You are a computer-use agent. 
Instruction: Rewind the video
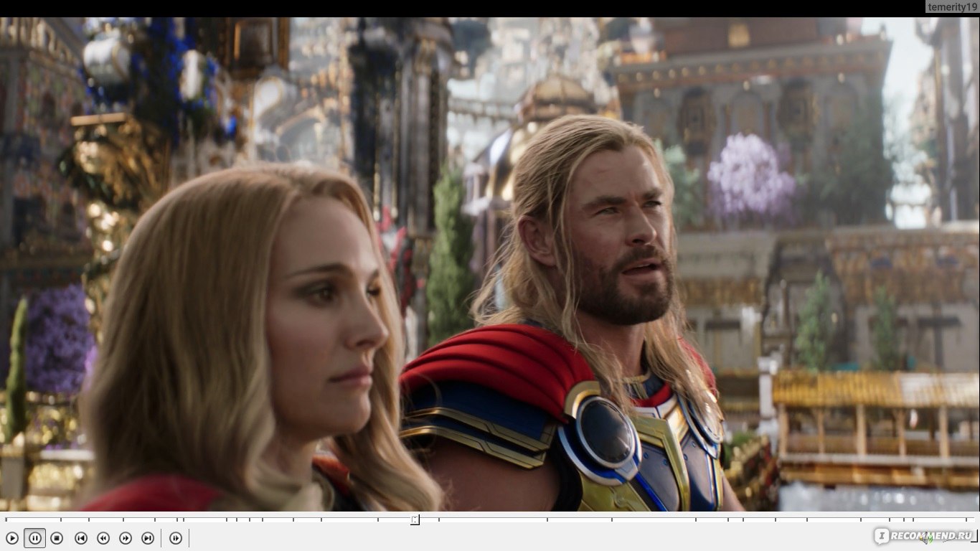click(x=103, y=538)
